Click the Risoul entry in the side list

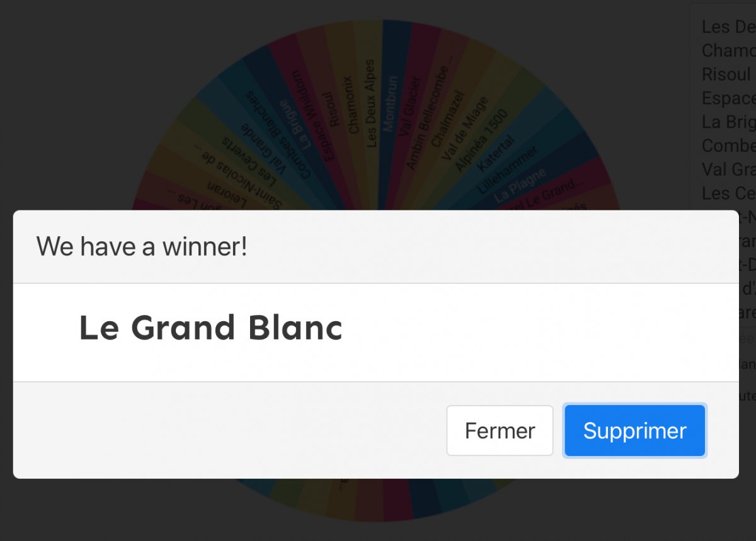(726, 74)
